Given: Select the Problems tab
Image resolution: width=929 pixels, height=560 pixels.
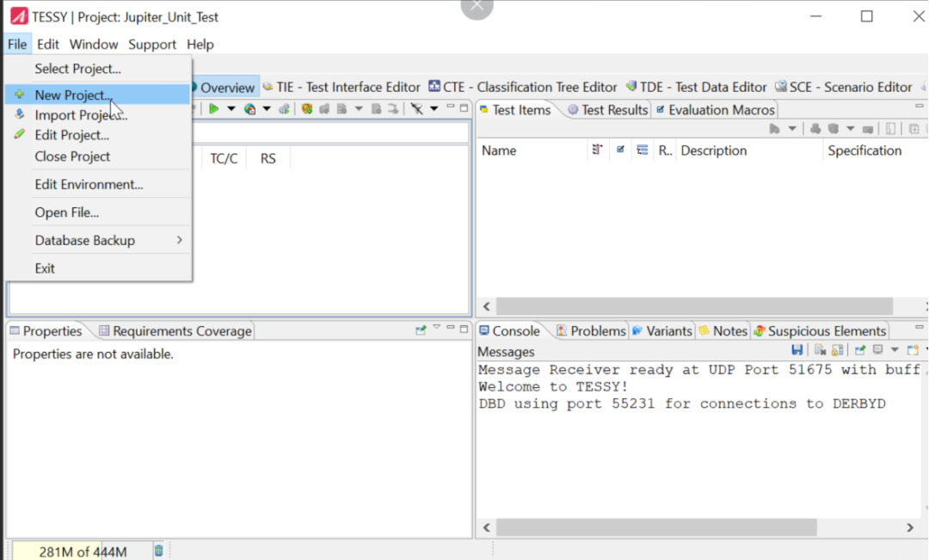Looking at the screenshot, I should (591, 331).
